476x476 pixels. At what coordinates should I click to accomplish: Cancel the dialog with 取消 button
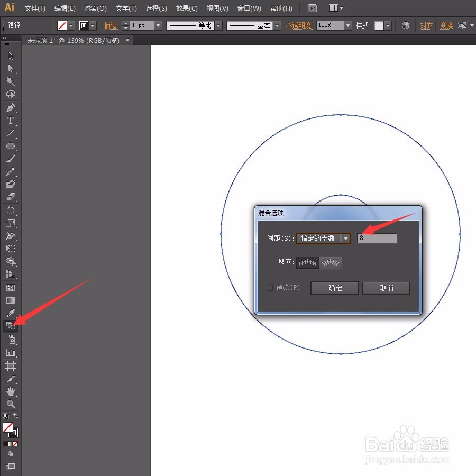pyautogui.click(x=386, y=288)
